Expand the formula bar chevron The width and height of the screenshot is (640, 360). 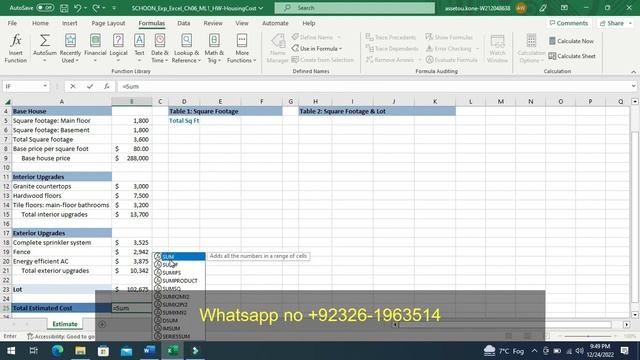(x=633, y=86)
